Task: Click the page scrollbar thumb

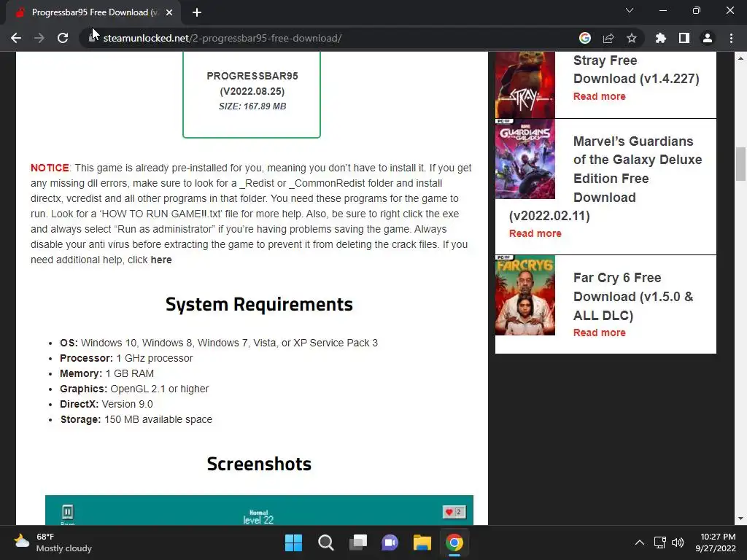Action: 740,164
